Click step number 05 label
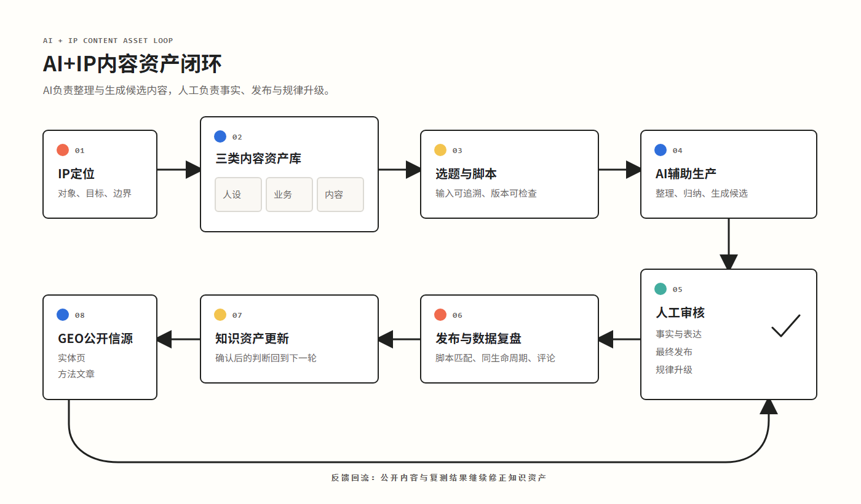Image resolution: width=861 pixels, height=504 pixels. point(677,289)
